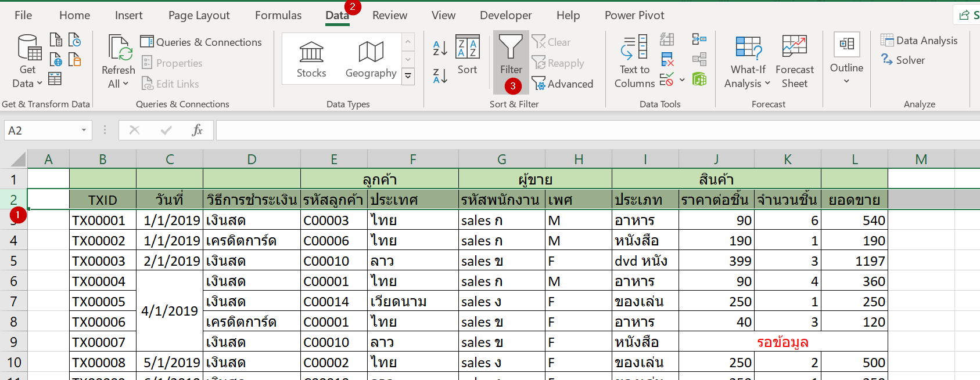Click the cell containing เวียดนาม
Viewport: 980px width, 380px height.
coord(413,301)
